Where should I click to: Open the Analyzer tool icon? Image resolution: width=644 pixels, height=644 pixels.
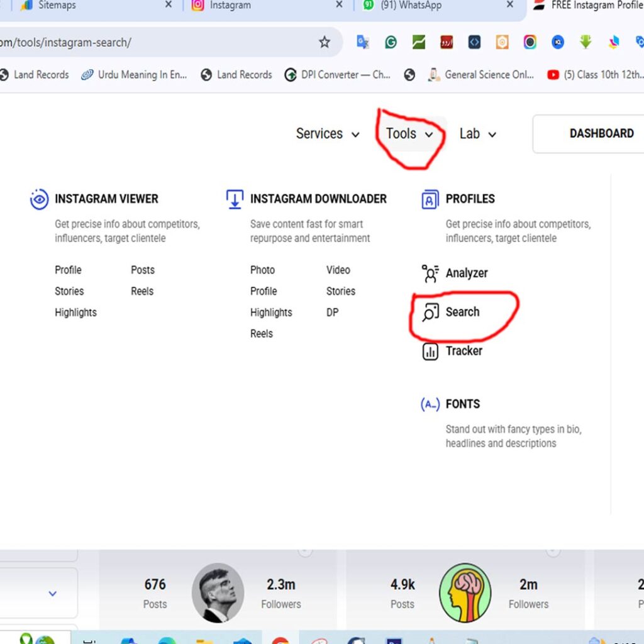click(430, 274)
